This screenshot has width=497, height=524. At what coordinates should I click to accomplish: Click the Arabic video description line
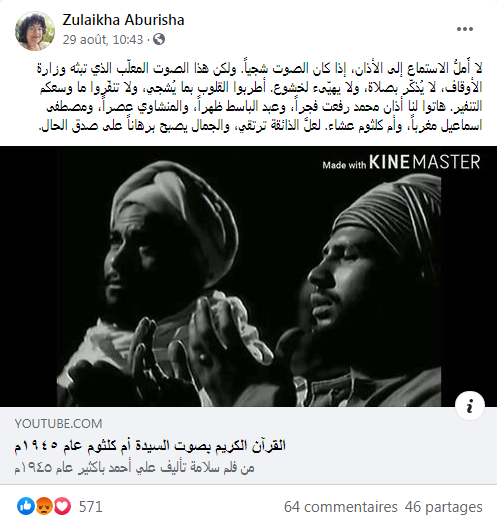click(134, 467)
